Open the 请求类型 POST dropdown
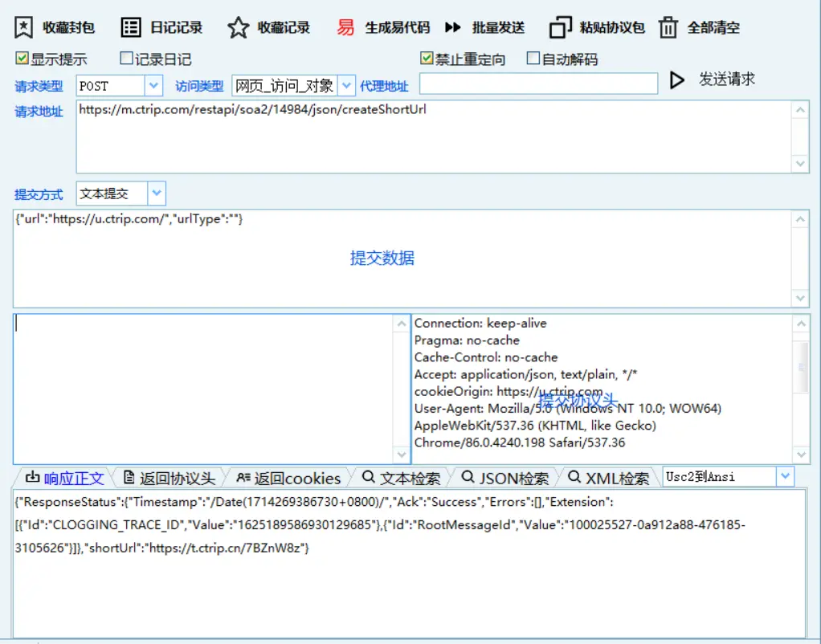This screenshot has width=821, height=644. pyautogui.click(x=153, y=86)
